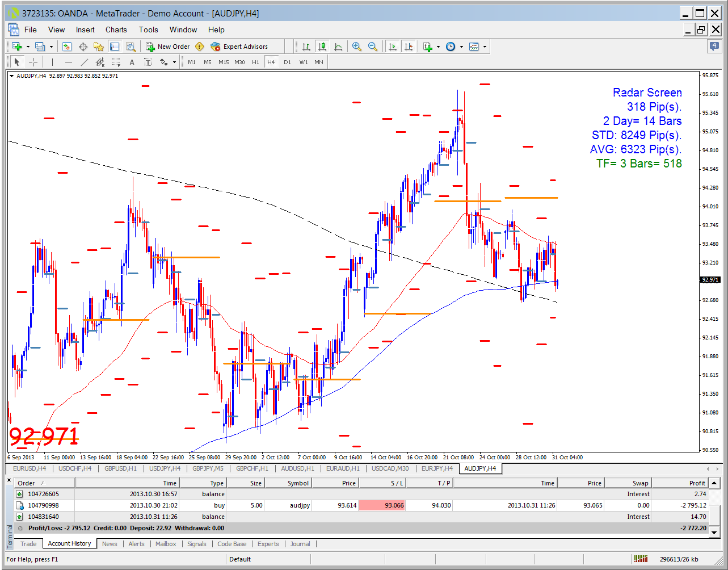Open the Indicators dropdown arrow
728x570 pixels.
438,47
